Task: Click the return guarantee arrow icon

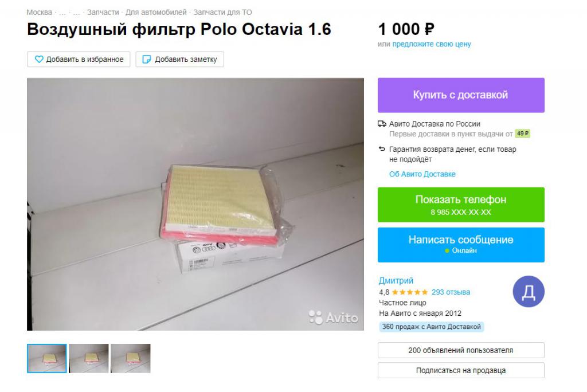Action: tap(382, 149)
